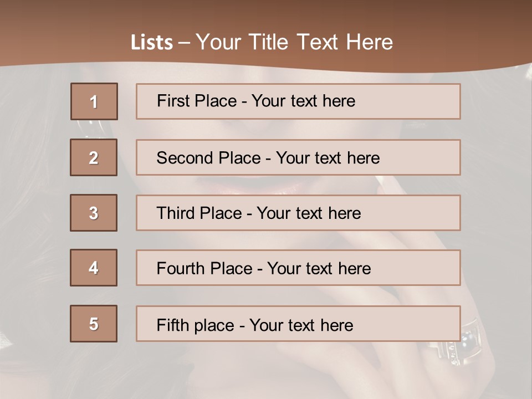Viewport: 532px width, 399px height.
Task: Click the number 5 box
Action: pyautogui.click(x=94, y=324)
